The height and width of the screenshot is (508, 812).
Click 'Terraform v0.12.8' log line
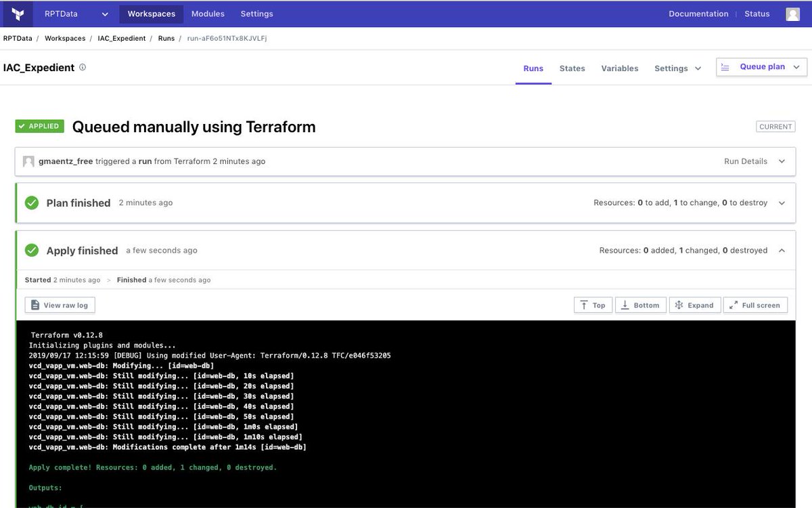pos(67,335)
